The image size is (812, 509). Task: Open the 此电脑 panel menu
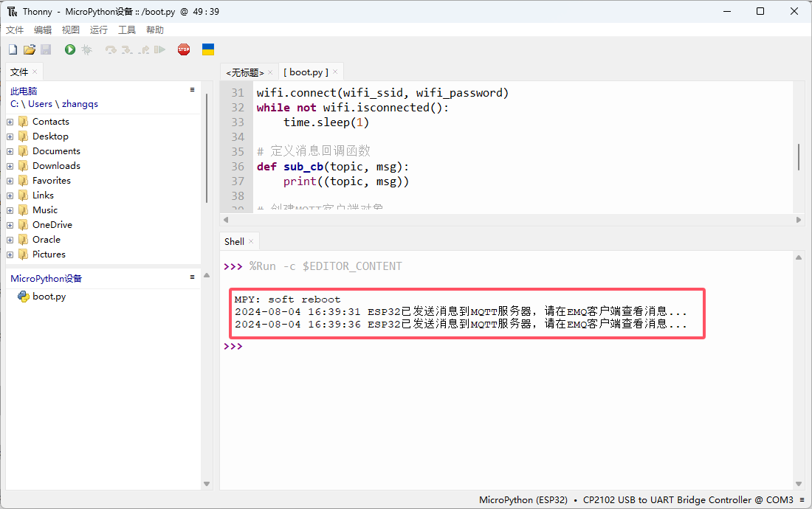pos(192,90)
